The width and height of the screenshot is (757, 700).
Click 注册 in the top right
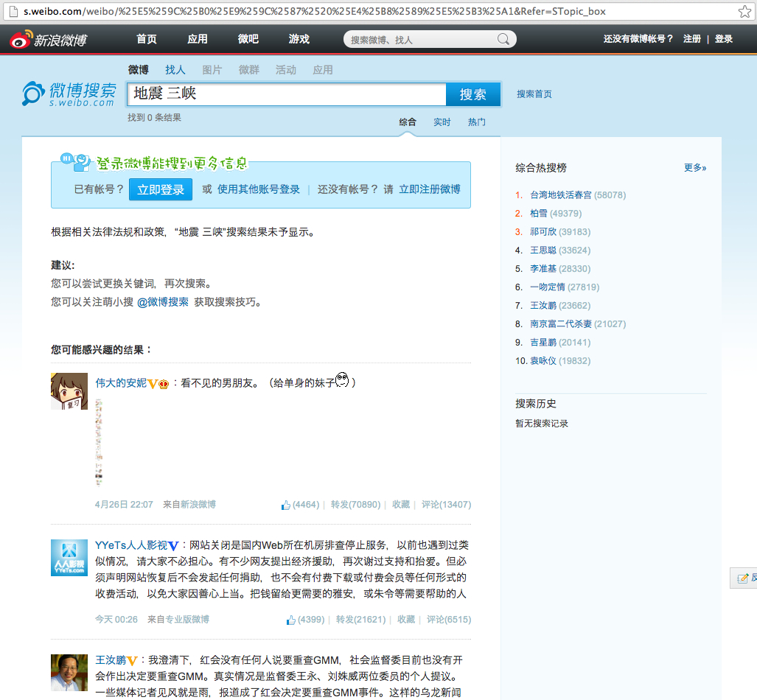[x=692, y=39]
